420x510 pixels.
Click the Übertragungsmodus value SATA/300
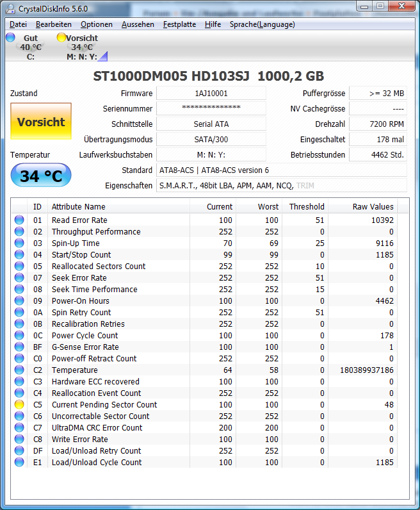tap(211, 139)
